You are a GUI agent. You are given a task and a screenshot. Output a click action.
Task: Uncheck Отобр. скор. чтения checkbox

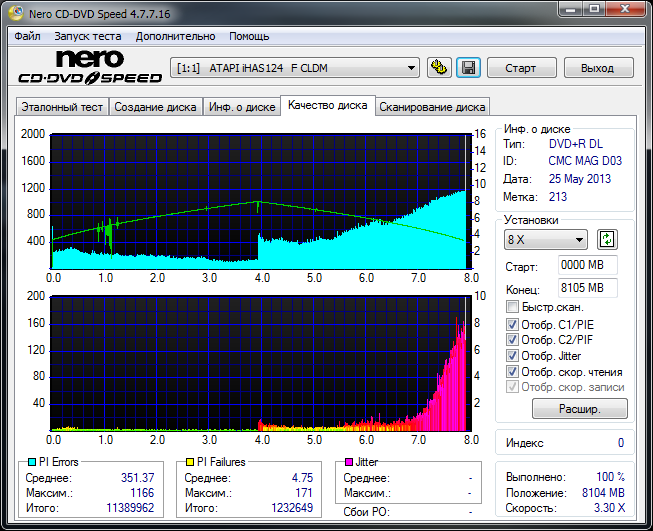point(512,371)
